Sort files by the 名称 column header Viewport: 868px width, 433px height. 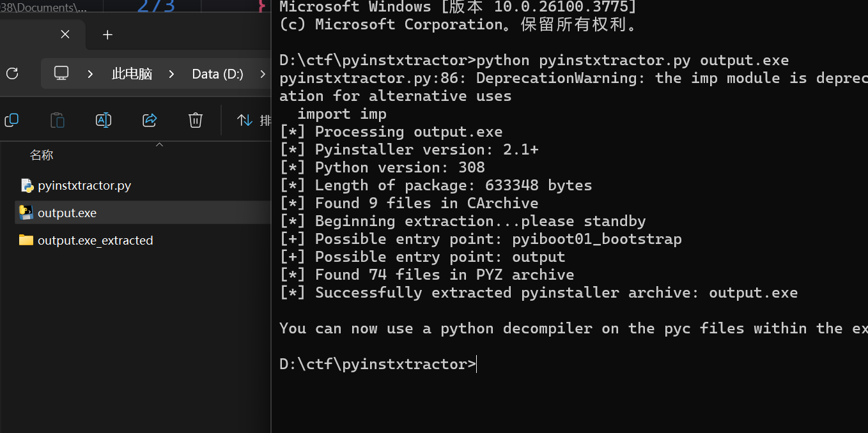[x=42, y=155]
